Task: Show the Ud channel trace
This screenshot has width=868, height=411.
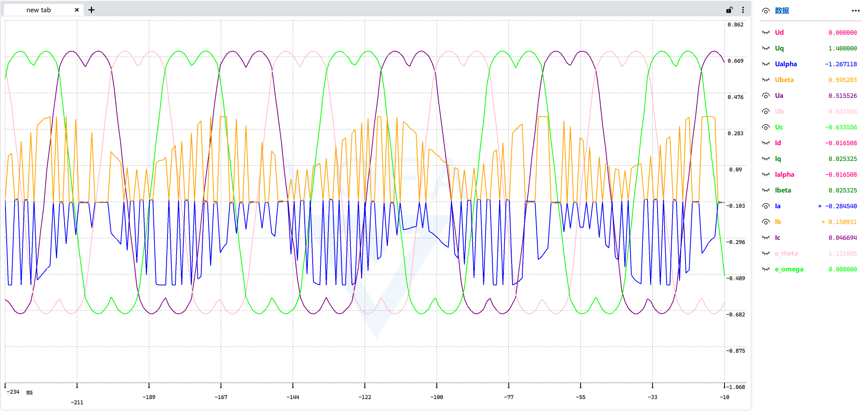Action: tap(766, 32)
